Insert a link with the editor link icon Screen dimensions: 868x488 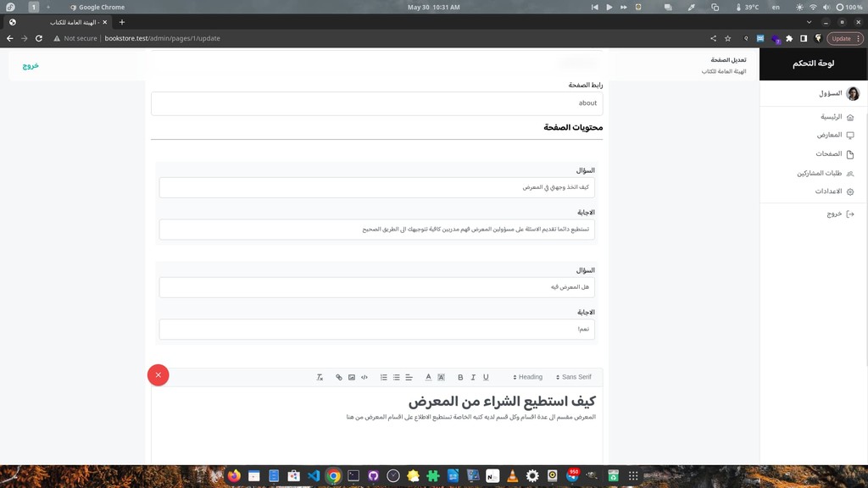click(x=339, y=377)
